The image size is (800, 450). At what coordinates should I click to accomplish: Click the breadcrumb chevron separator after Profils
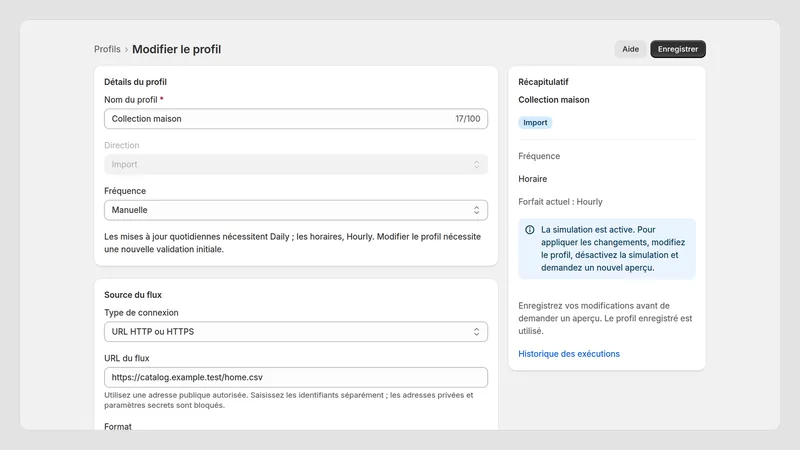point(127,49)
